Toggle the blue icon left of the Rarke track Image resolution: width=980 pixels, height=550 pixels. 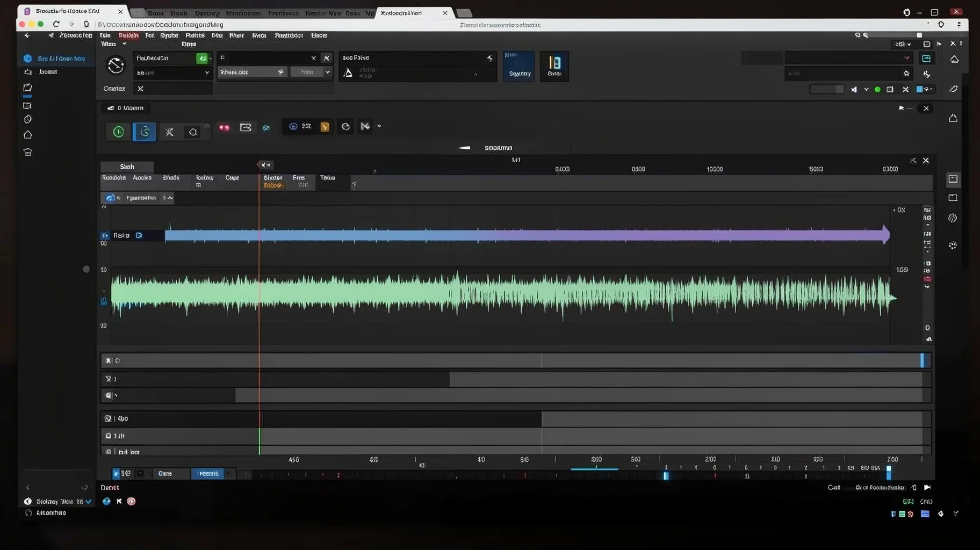tap(105, 236)
